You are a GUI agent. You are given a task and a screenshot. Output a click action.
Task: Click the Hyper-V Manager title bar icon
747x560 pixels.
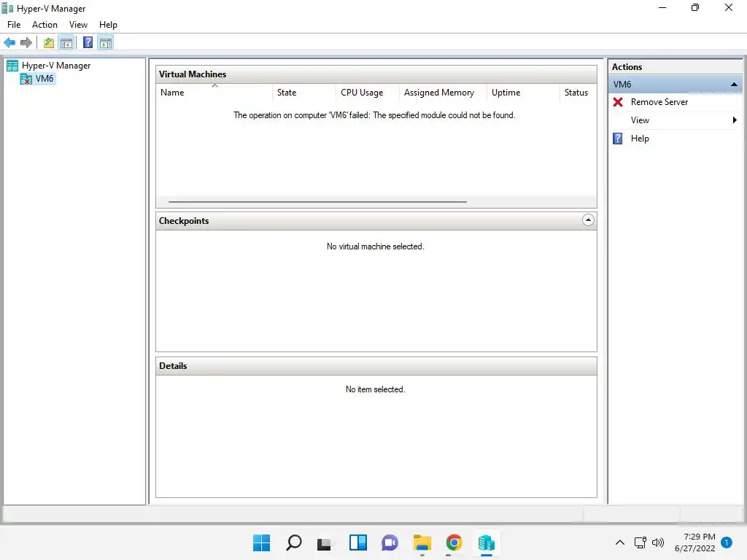click(7, 9)
